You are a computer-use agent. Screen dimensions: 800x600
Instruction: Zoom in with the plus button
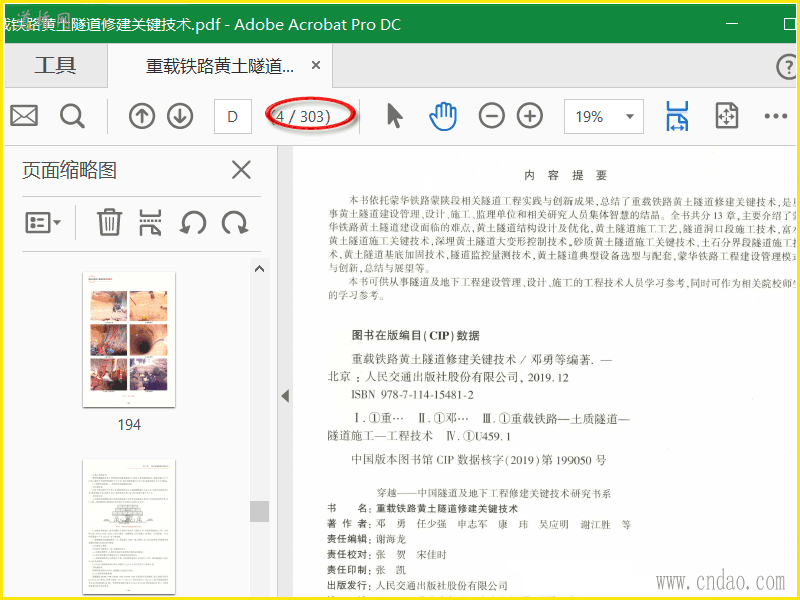[x=530, y=116]
